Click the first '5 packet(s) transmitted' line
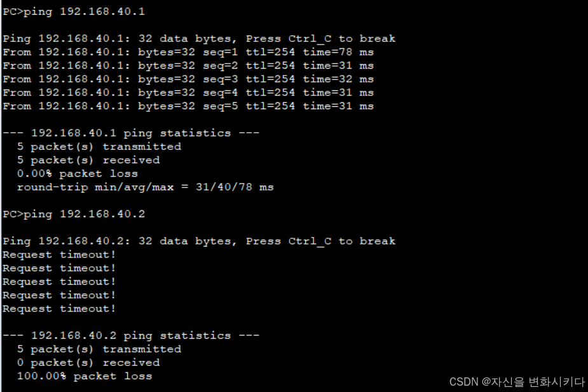The height and width of the screenshot is (392, 588). click(99, 147)
